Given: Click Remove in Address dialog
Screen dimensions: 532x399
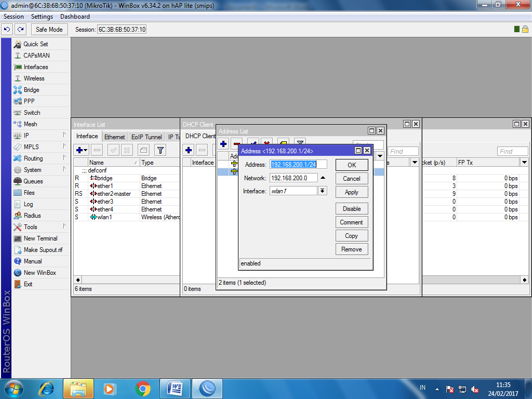Looking at the screenshot, I should [x=352, y=249].
